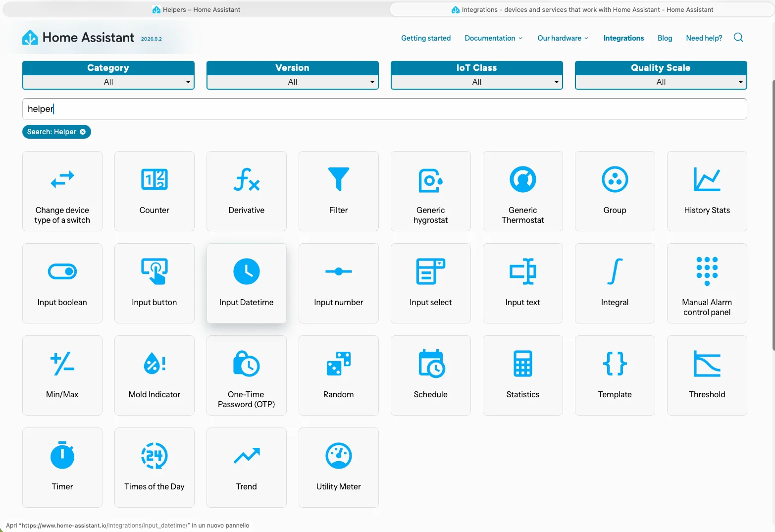Screen dimensions: 775x532
Task: Open the IoT Class dropdown
Action: click(x=477, y=82)
